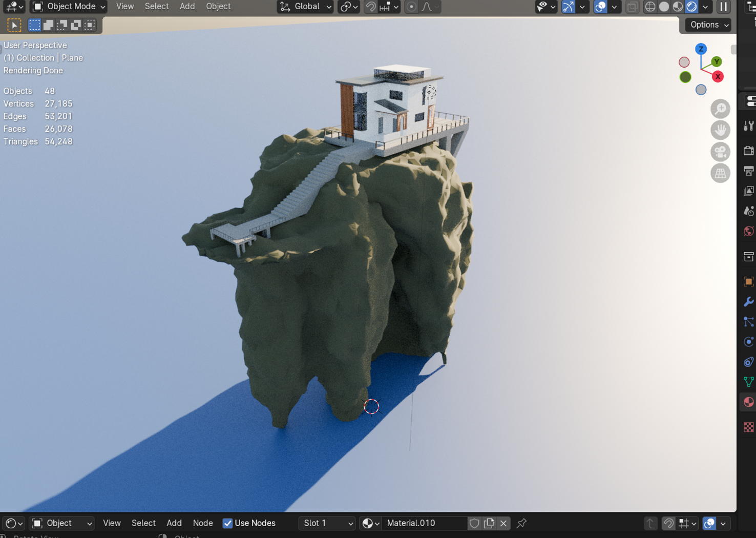
Task: Open the World properties tab
Action: pos(749,232)
